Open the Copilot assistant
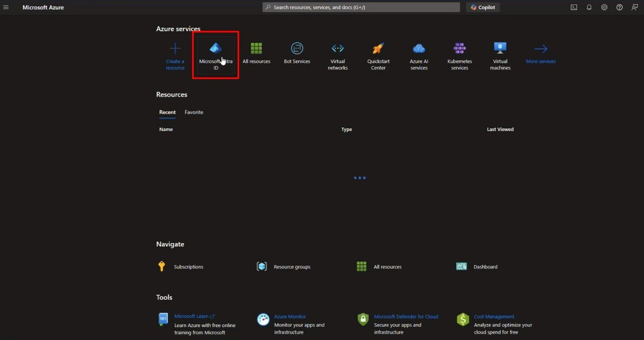The image size is (644, 340). click(483, 8)
